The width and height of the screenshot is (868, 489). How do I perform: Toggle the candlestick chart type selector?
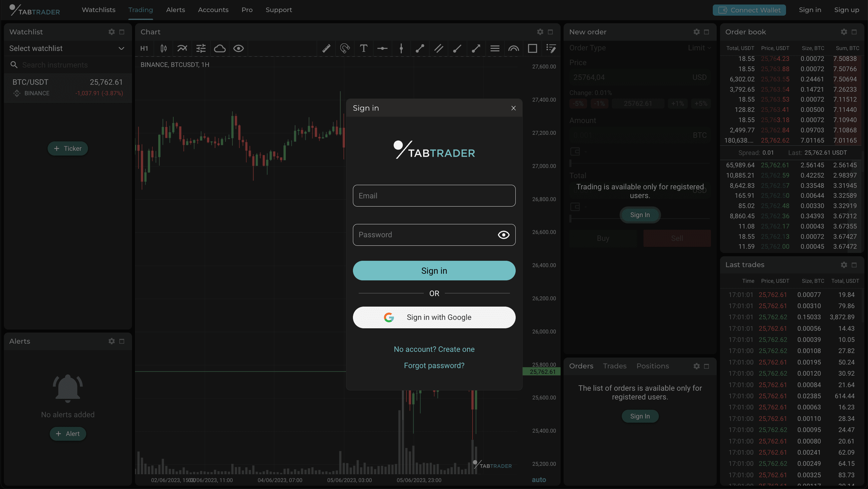click(163, 48)
